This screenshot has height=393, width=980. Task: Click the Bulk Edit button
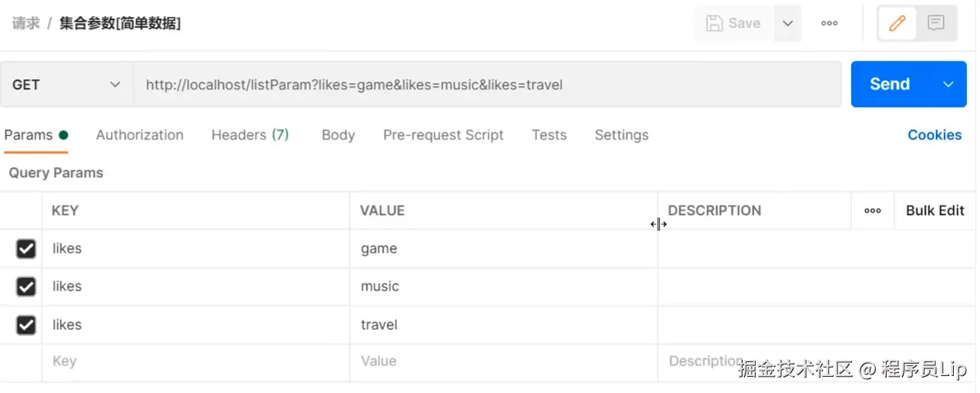(935, 210)
